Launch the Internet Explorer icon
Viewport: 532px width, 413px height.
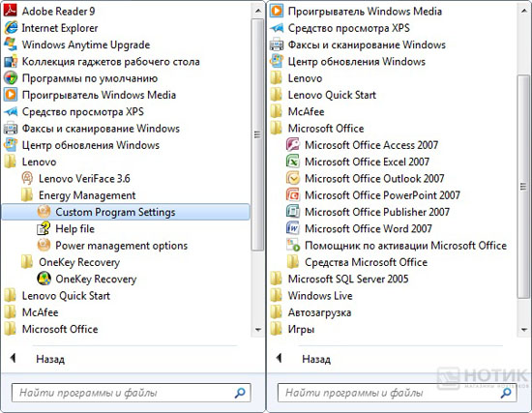[11, 27]
